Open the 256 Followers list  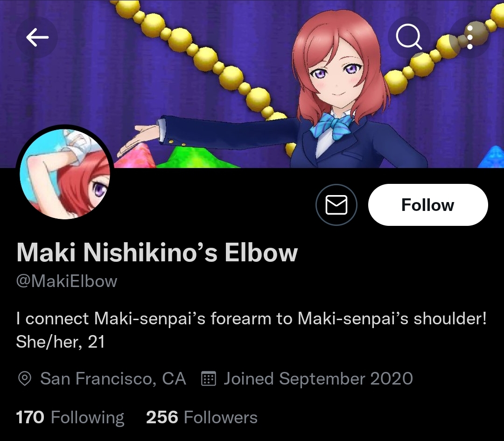coord(202,418)
